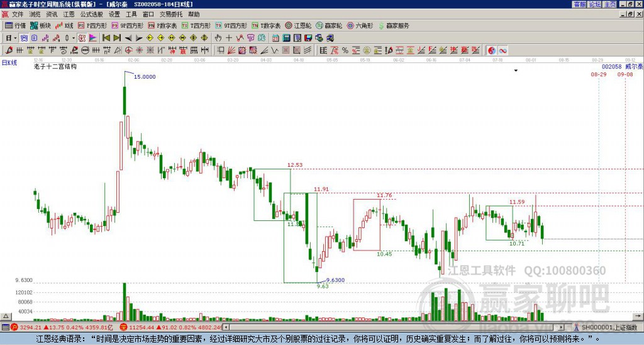Open the 赢家轮 wheel tool
The height and width of the screenshot is (345, 644).
329,25
